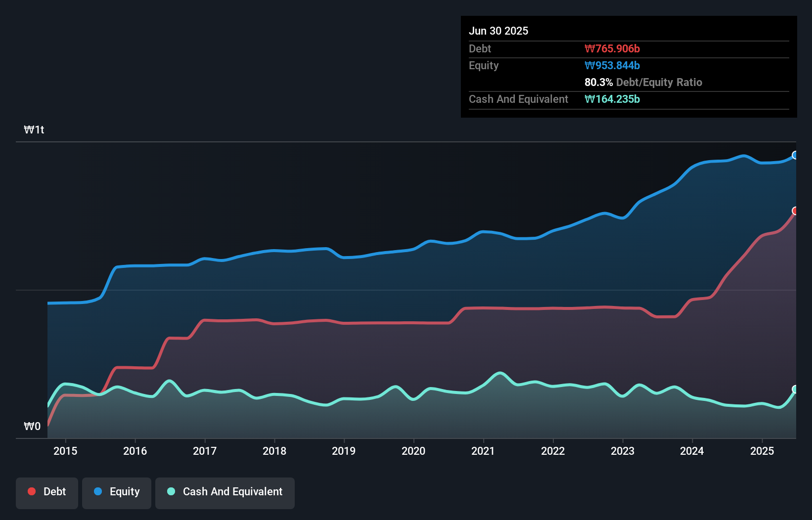The image size is (812, 520).
Task: Click the teal Cash endpoint marker on the chart
Action: 795,389
